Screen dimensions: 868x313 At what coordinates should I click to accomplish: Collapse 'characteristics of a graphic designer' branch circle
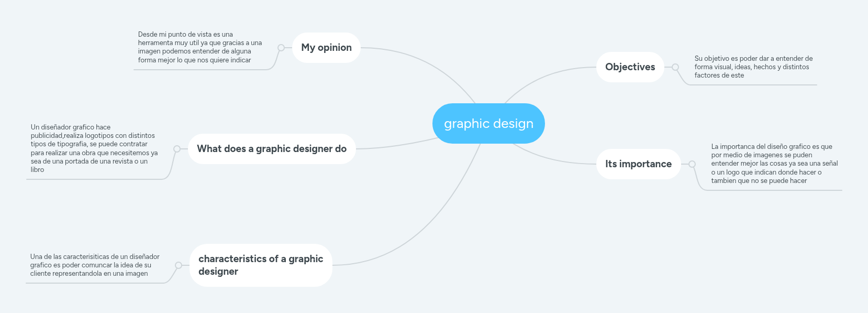pos(179,265)
